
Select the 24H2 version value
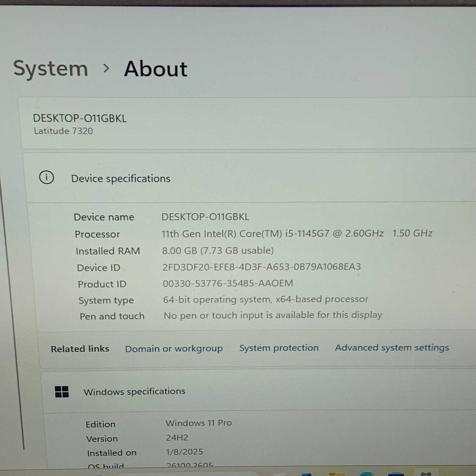point(177,438)
